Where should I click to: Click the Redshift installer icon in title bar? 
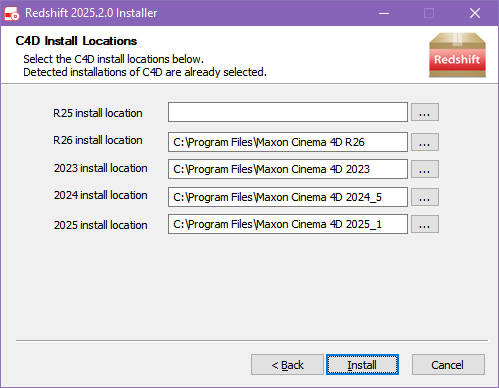pos(12,13)
